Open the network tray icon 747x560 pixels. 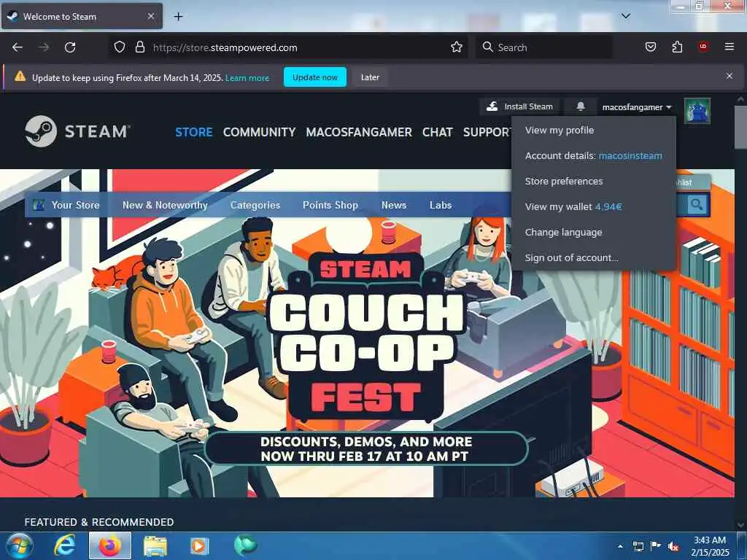click(638, 546)
